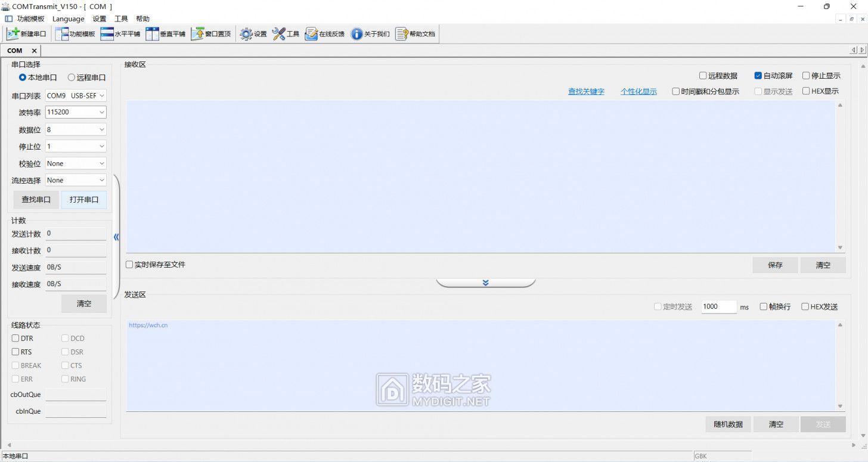Open the 波特率 115200 dropdown
868x462 pixels.
tap(76, 112)
